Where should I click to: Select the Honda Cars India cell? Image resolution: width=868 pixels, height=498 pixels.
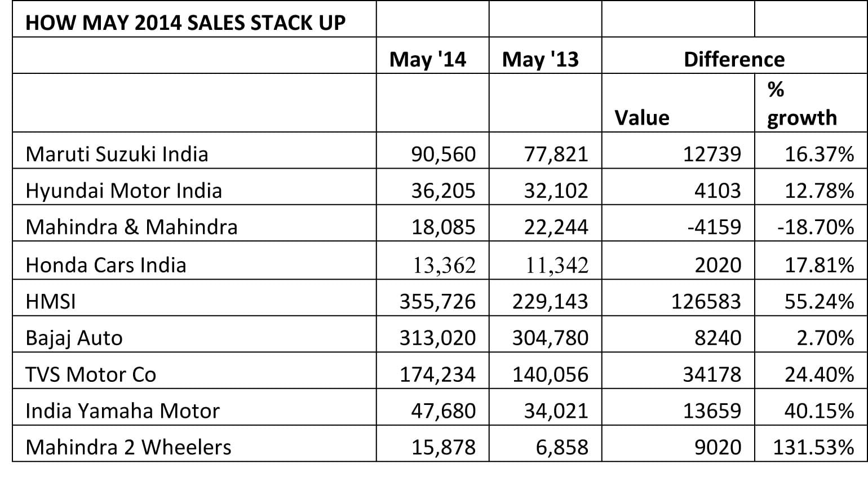click(106, 265)
